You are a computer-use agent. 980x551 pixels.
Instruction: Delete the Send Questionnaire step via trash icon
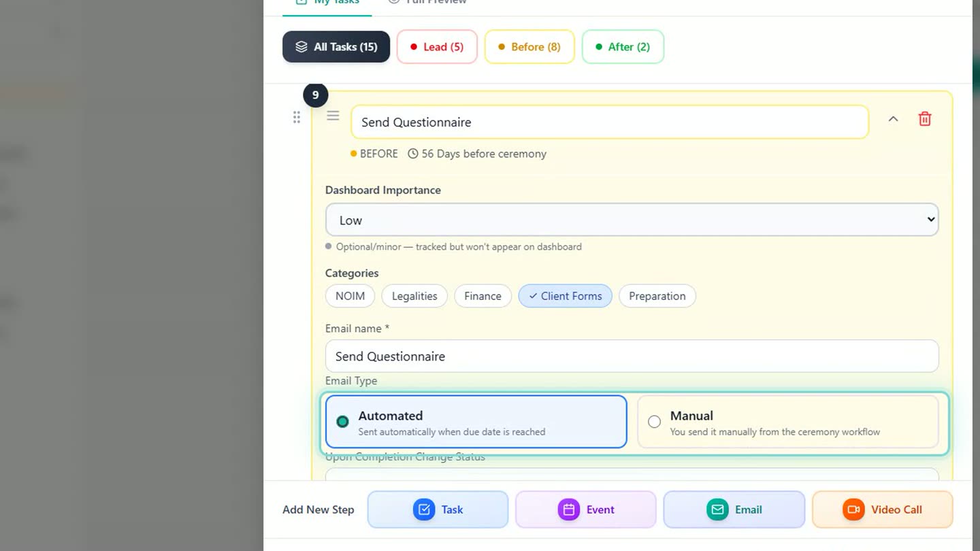925,119
